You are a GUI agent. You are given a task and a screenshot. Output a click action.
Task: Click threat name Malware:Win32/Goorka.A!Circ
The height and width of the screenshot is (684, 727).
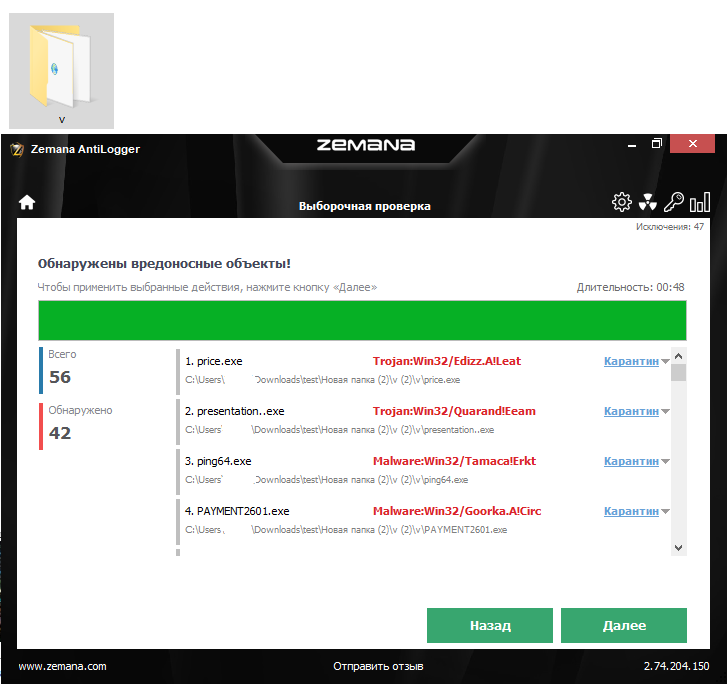(457, 511)
